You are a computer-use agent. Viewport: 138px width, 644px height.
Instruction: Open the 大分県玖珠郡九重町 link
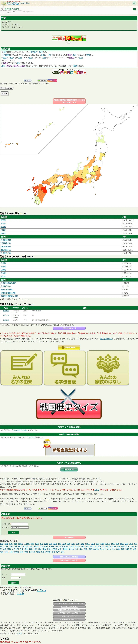[8, 283]
